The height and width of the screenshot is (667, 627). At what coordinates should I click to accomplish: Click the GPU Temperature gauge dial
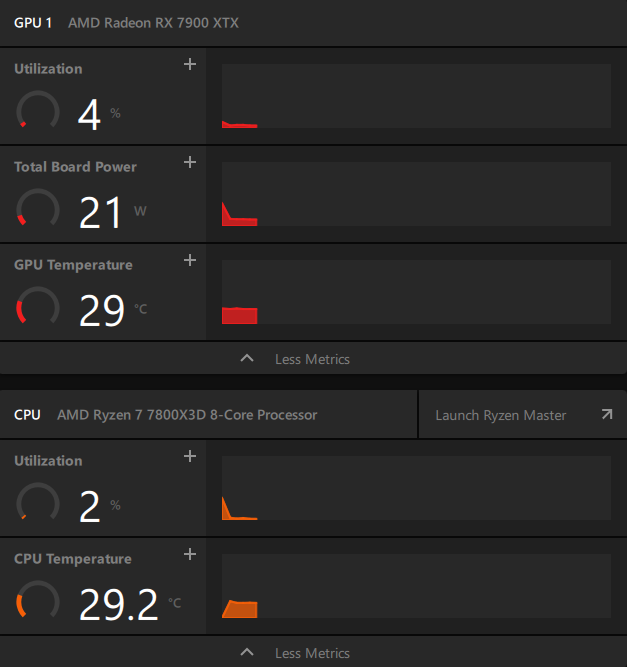point(38,307)
